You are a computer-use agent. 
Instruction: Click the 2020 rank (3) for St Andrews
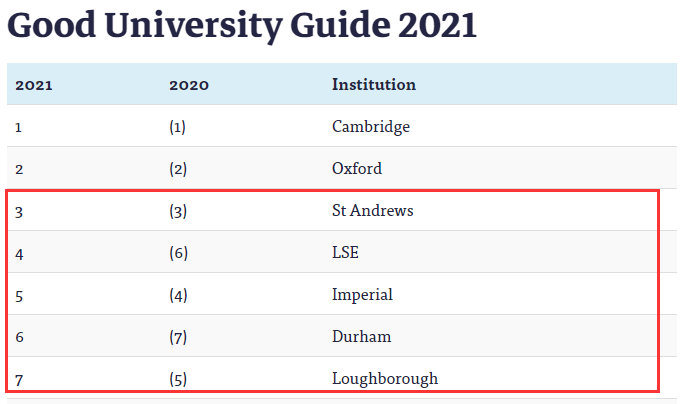pyautogui.click(x=178, y=211)
